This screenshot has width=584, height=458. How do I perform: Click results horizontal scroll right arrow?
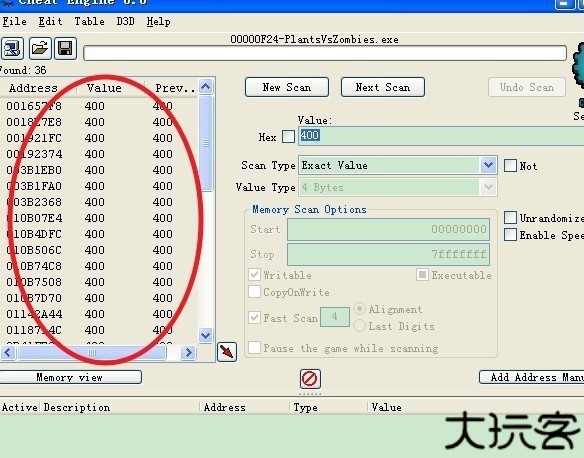[188, 352]
